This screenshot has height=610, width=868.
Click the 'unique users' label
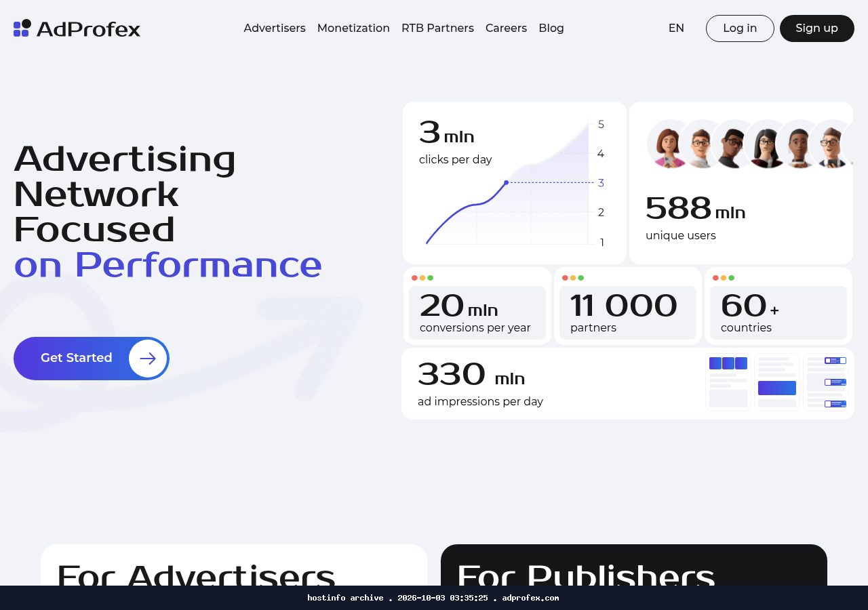click(681, 236)
